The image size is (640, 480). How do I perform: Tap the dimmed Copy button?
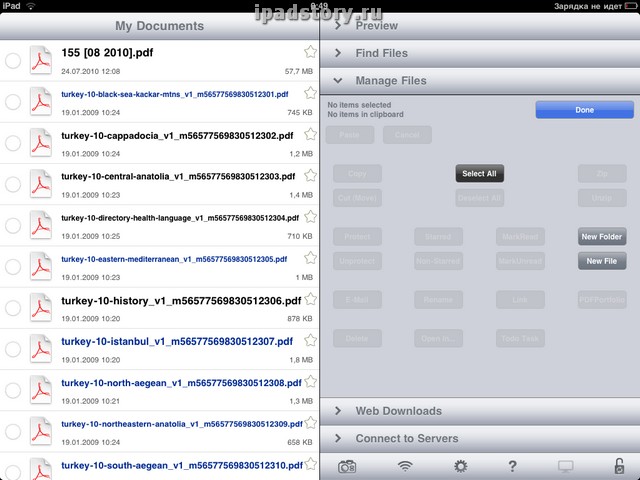(357, 173)
